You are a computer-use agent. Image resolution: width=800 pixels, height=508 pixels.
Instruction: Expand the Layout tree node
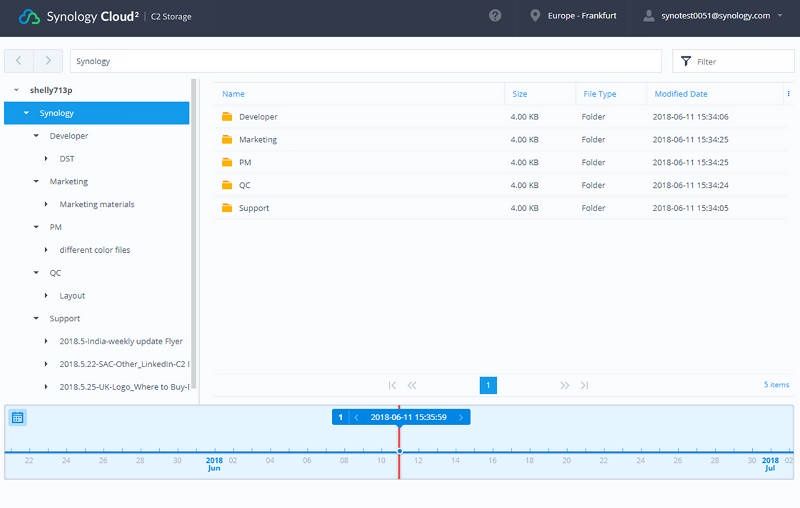(46, 295)
